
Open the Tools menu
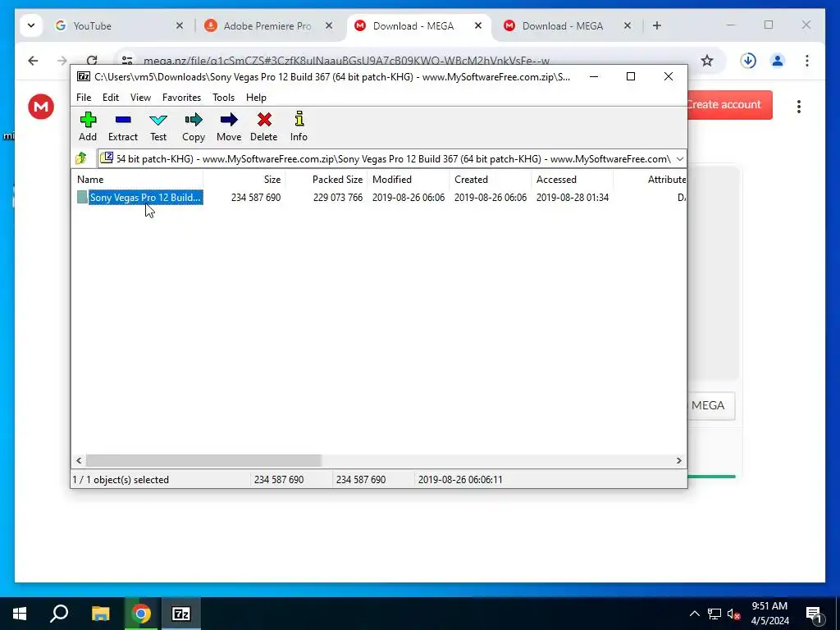(223, 98)
